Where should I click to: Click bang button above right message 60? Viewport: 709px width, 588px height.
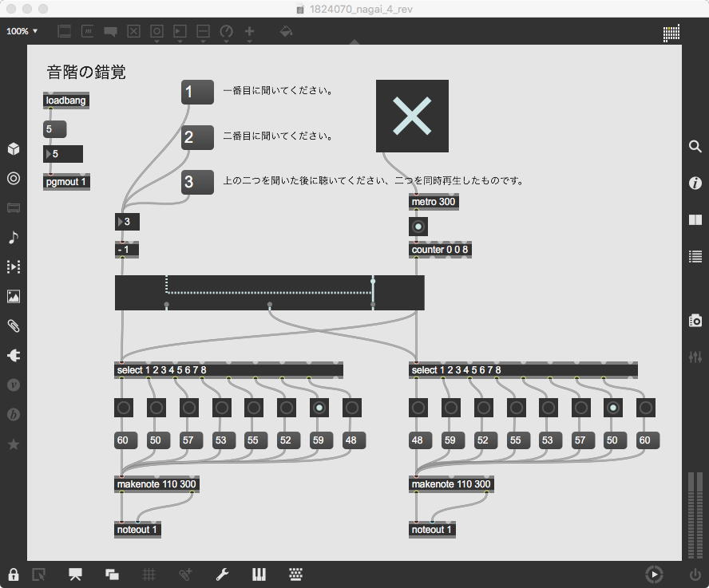645,408
